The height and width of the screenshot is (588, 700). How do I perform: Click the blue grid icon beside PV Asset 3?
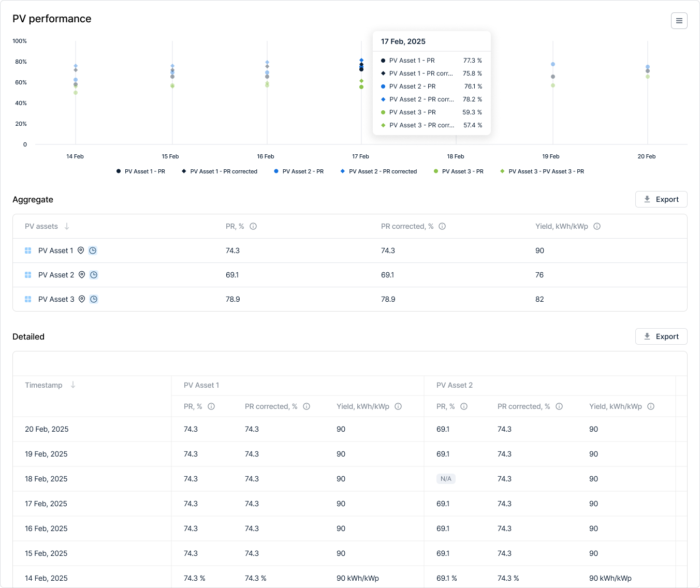[28, 299]
